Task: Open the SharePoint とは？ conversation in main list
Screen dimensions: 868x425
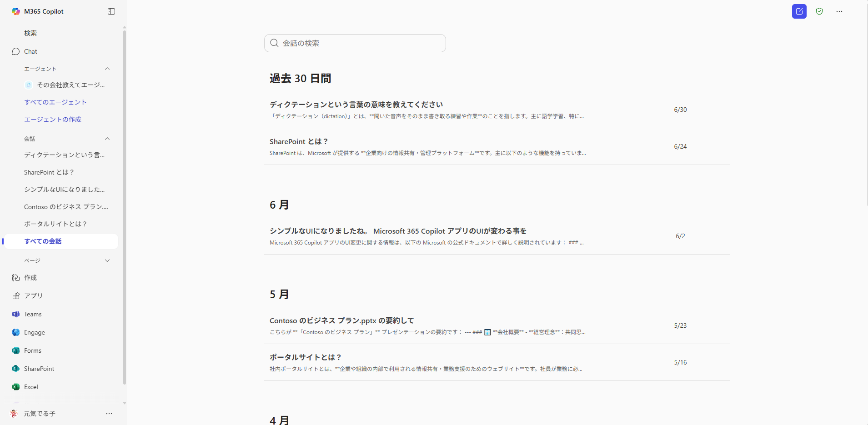Action: pyautogui.click(x=497, y=146)
